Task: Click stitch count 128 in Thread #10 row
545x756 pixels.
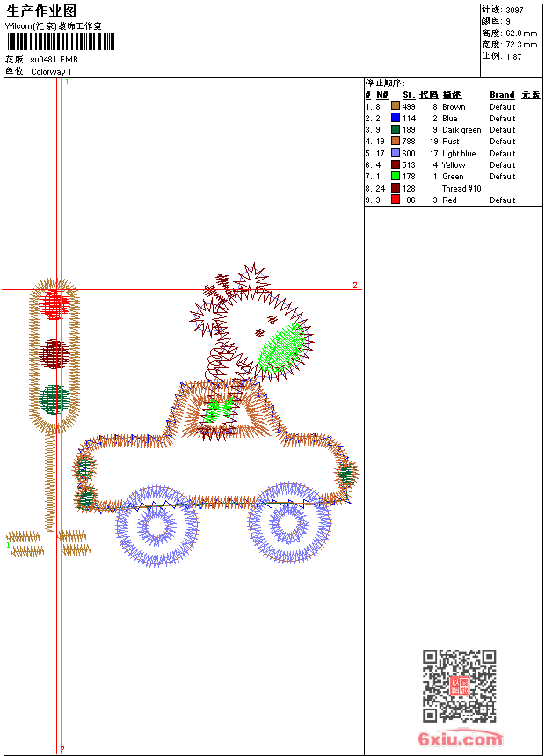Action: point(409,189)
